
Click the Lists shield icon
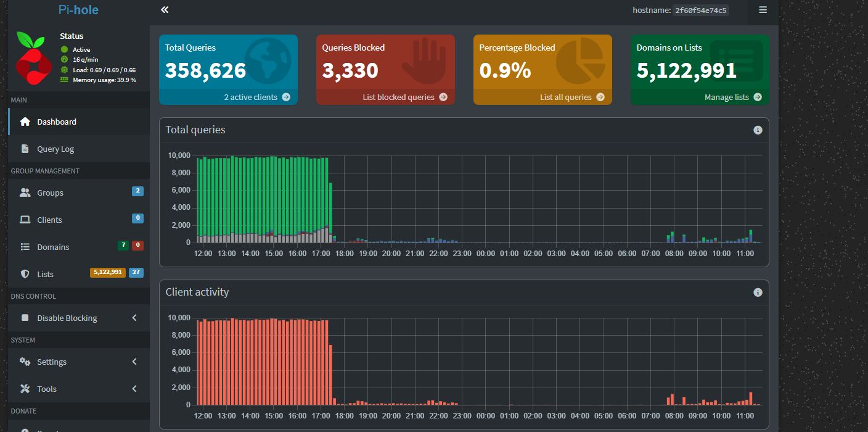click(25, 274)
